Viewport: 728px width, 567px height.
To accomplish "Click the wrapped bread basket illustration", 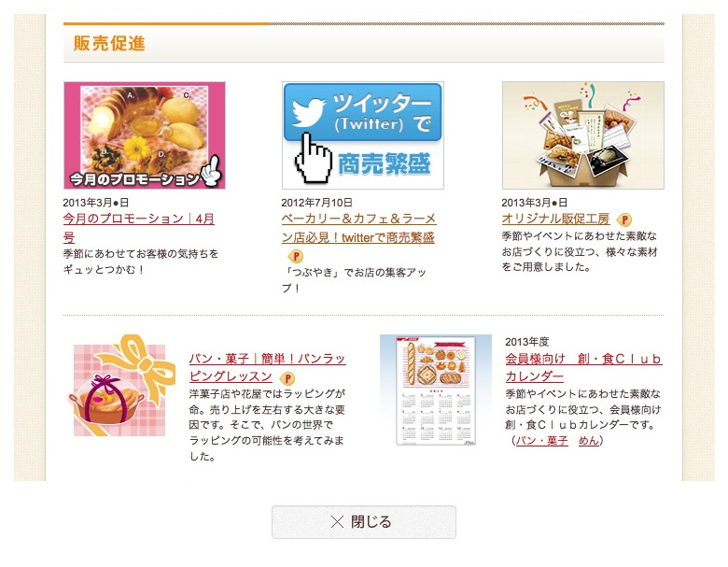I will click(x=122, y=387).
